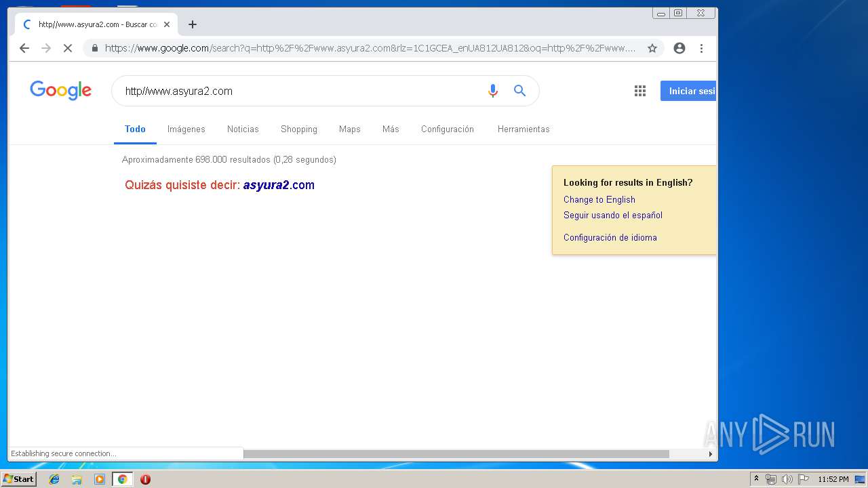
Task: Open the Windows Start menu
Action: pos(18,479)
